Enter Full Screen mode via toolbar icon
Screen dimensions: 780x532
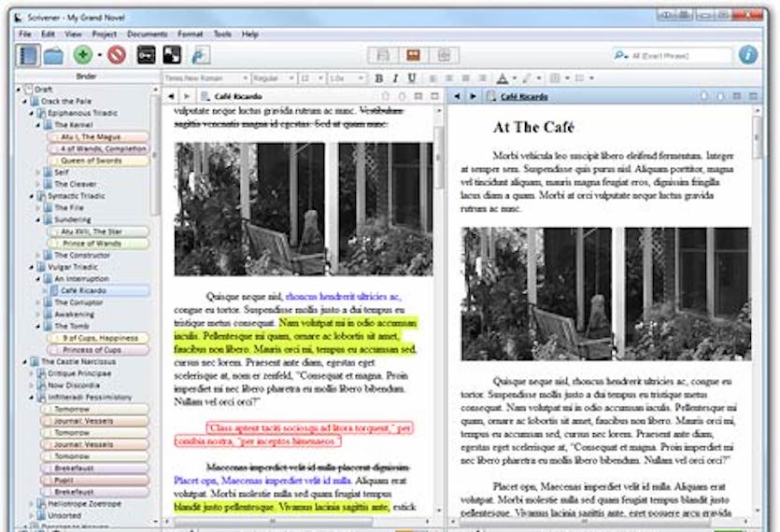(x=172, y=55)
